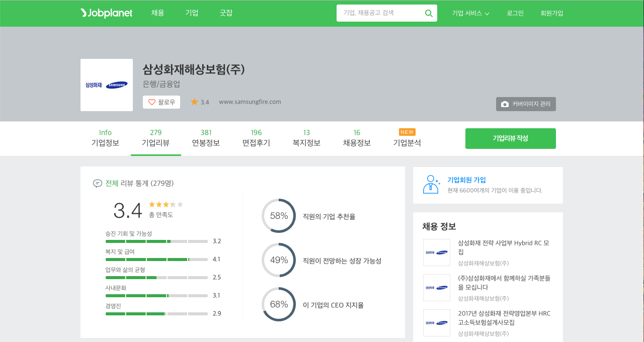Click the 회원가입 link
This screenshot has height=342, width=644.
(x=552, y=14)
